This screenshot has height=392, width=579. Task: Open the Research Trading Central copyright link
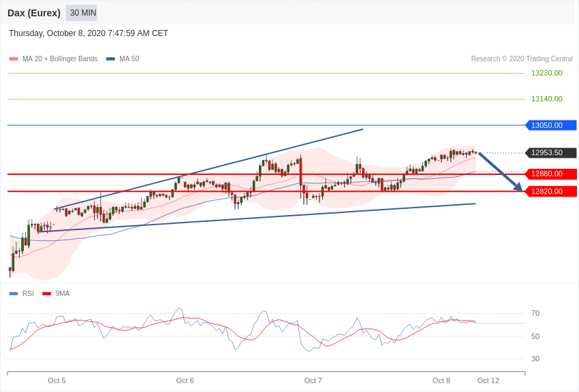522,59
